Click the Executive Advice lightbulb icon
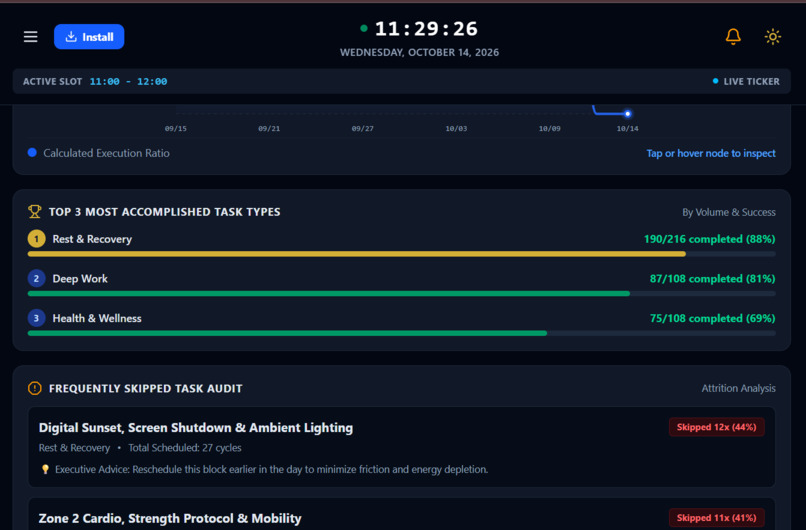Screen dimensions: 806x530 (45, 469)
